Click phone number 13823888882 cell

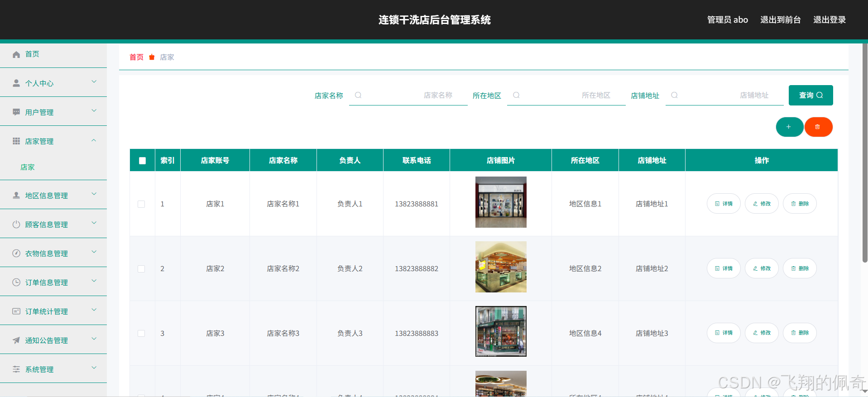417,269
